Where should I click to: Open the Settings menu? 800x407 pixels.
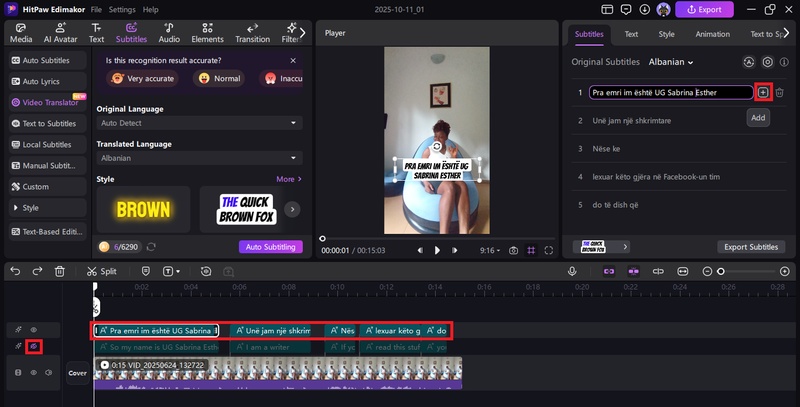[122, 9]
